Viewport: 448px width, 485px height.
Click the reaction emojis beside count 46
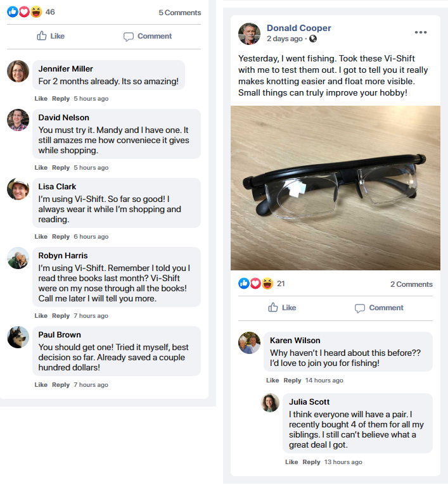point(25,12)
